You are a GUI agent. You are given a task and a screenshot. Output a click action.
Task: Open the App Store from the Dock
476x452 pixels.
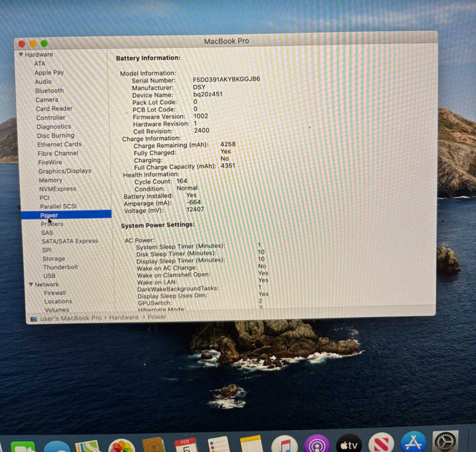point(413,442)
